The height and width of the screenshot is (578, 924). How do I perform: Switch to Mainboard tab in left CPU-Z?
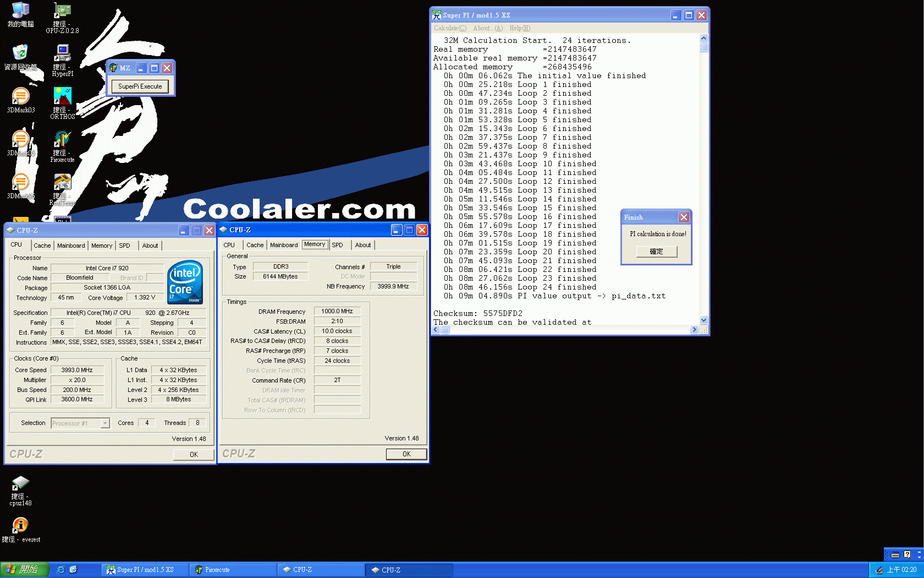click(71, 246)
